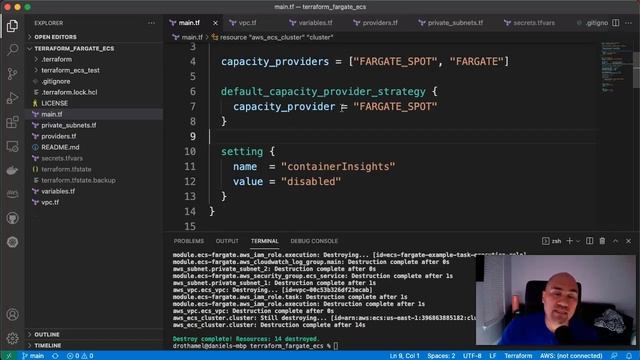Select the Terminal panel tab
The image size is (640, 360).
264,241
